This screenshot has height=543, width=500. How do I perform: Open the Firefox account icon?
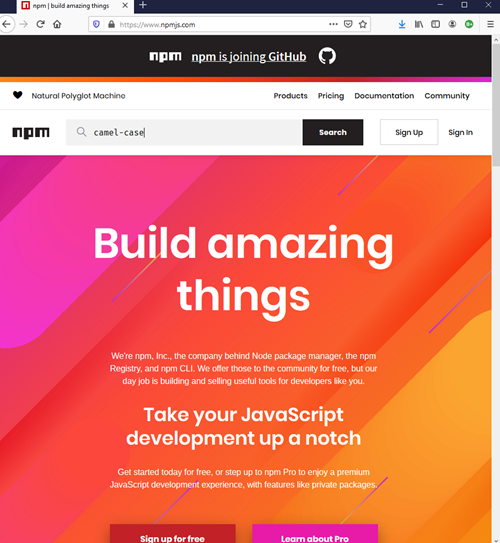[452, 24]
